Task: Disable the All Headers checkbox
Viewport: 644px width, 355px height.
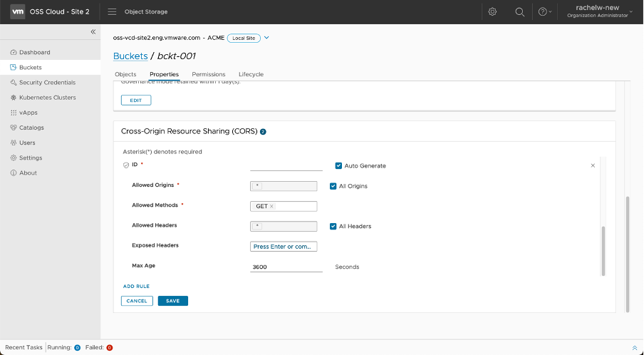Action: pyautogui.click(x=333, y=226)
